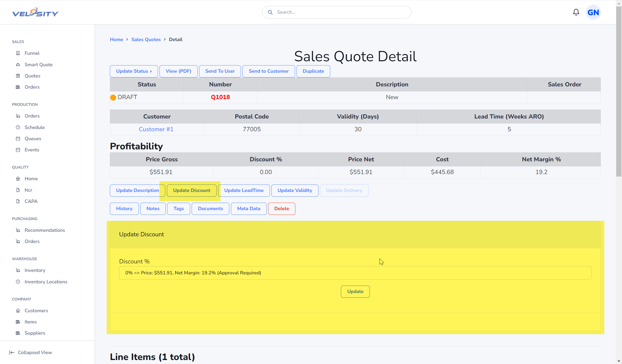The width and height of the screenshot is (622, 364).
Task: Click Update LeadTime button
Action: point(244,190)
